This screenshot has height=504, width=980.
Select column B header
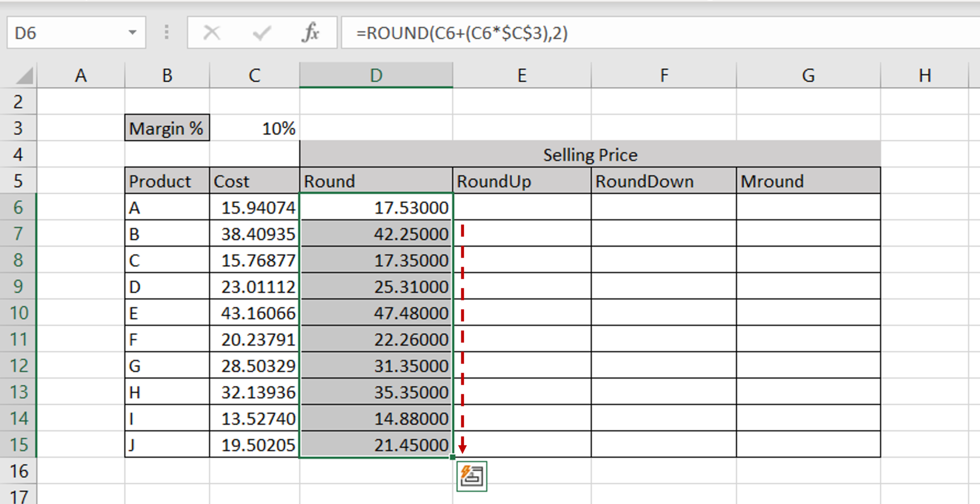tap(167, 76)
